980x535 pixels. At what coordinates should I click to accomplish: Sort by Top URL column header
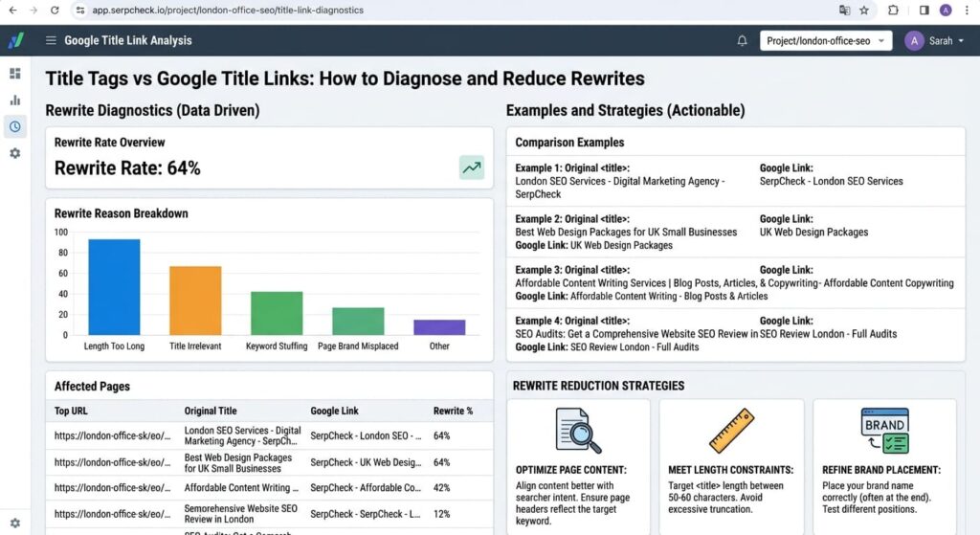pos(71,411)
